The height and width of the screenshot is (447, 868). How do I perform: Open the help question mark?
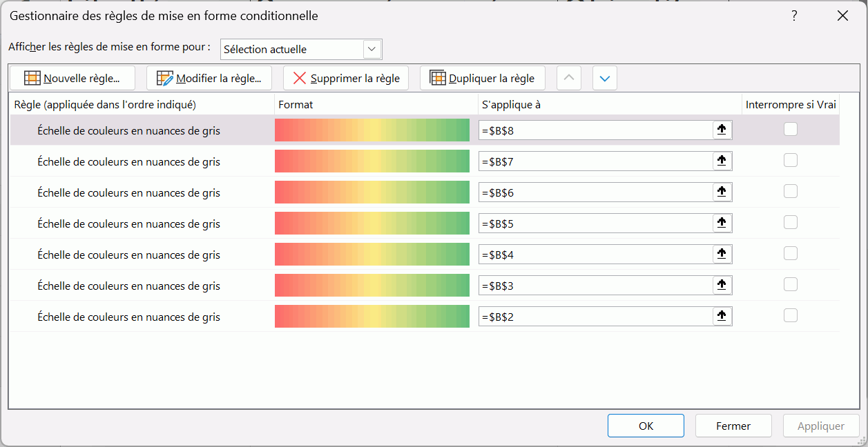pyautogui.click(x=794, y=16)
